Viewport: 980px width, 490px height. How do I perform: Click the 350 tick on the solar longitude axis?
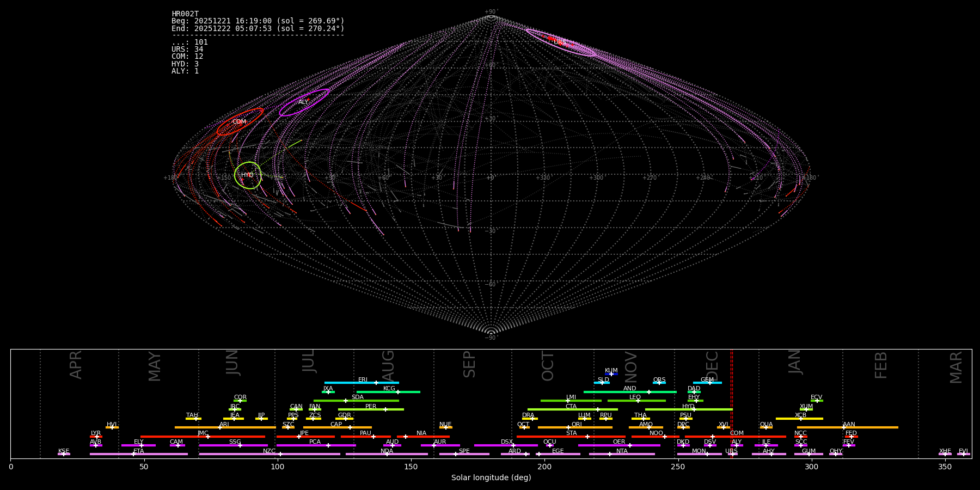(x=945, y=467)
